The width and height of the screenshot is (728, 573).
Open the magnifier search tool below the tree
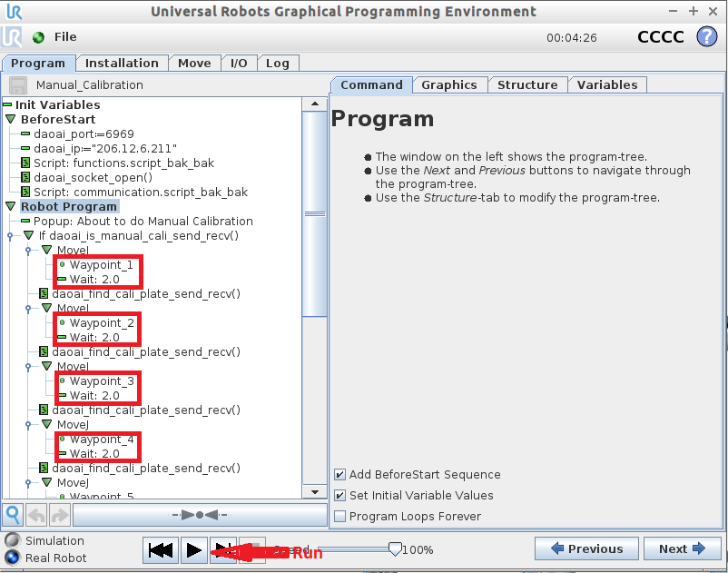13,515
